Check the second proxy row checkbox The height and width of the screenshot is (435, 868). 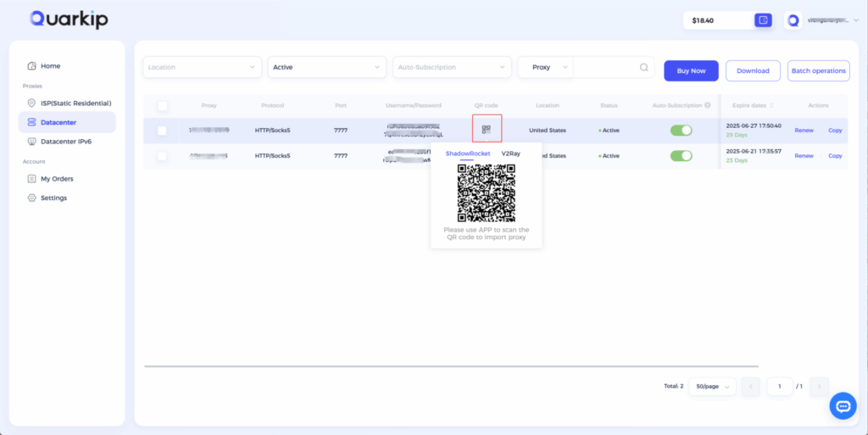(x=162, y=156)
